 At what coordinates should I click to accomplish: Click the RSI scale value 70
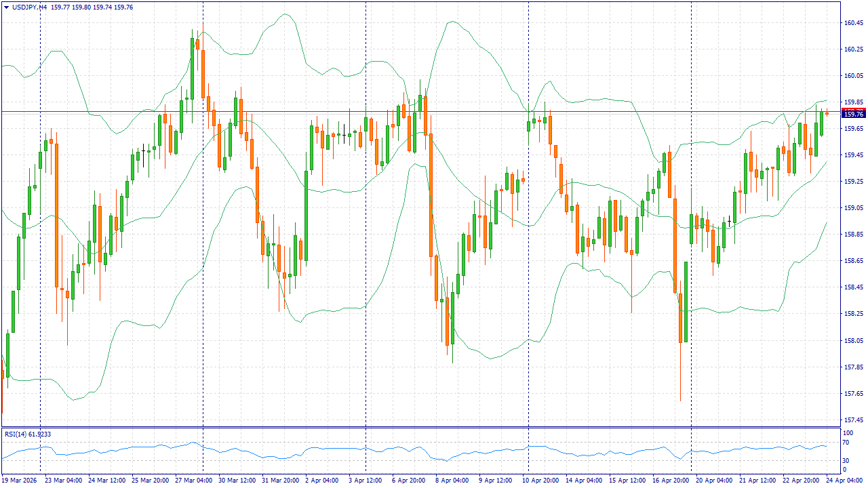[846, 443]
